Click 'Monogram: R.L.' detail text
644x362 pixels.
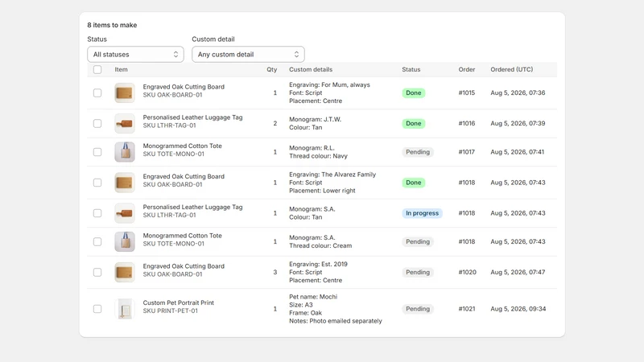pyautogui.click(x=312, y=148)
